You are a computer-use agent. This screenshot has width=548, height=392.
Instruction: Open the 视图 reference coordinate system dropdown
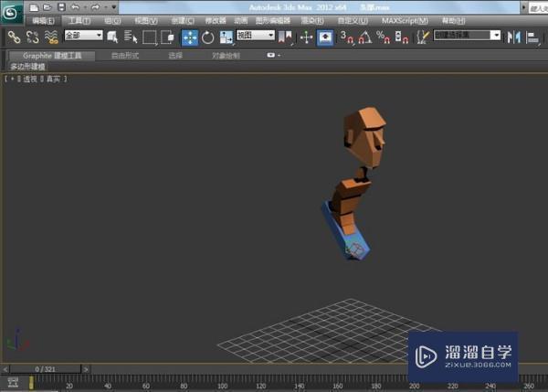[x=255, y=36]
